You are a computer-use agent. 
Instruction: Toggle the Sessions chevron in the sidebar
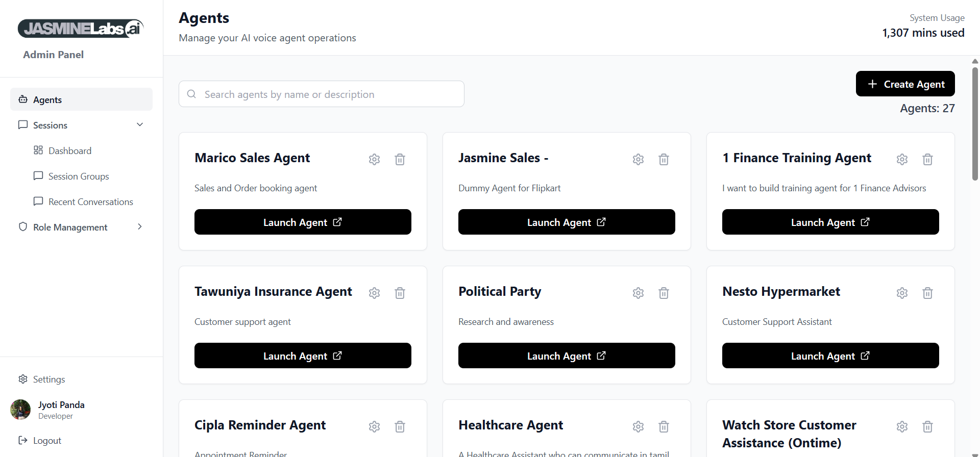click(139, 124)
